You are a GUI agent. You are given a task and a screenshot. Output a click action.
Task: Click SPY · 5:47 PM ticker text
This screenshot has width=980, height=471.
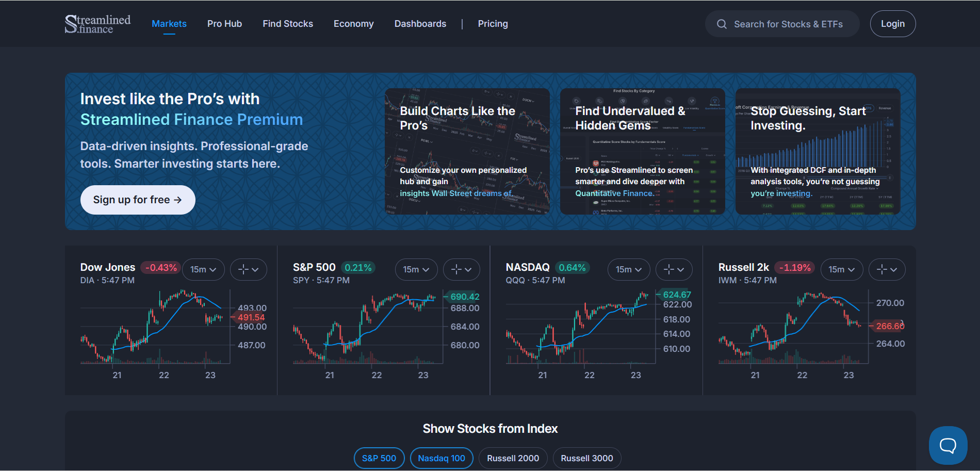point(321,280)
